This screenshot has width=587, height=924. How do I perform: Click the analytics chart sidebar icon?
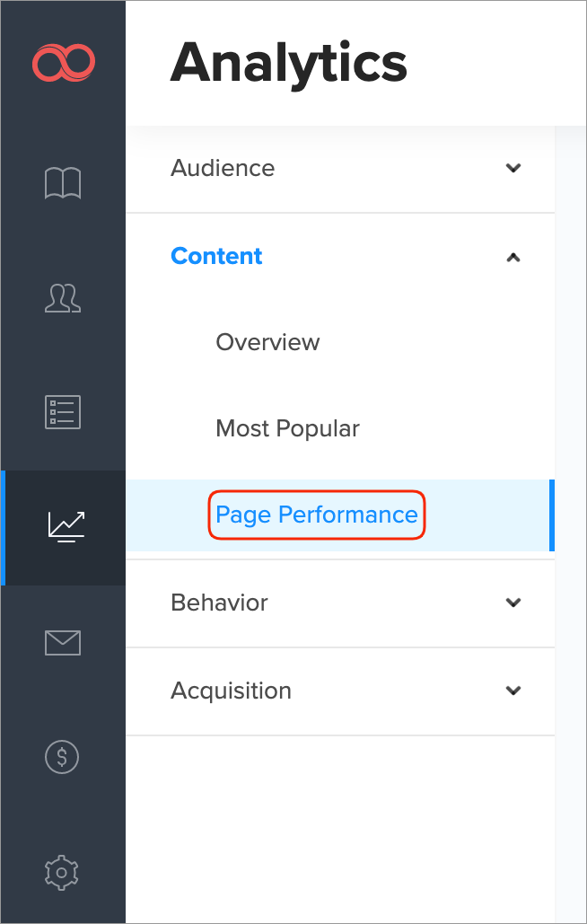(x=66, y=526)
